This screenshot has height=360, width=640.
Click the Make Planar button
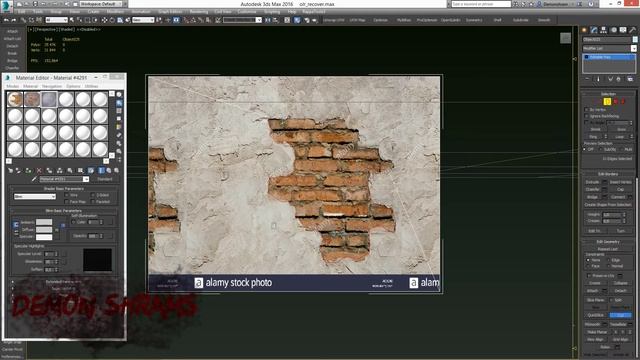597,332
